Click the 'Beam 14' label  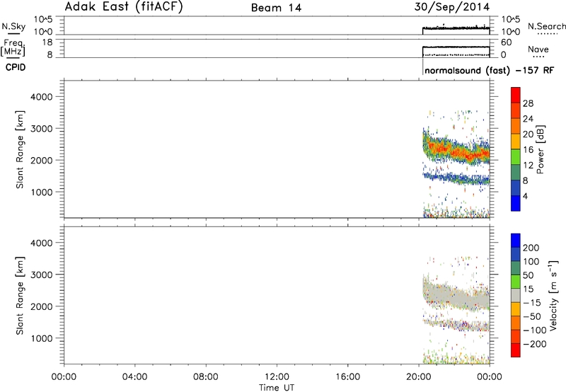pyautogui.click(x=276, y=8)
